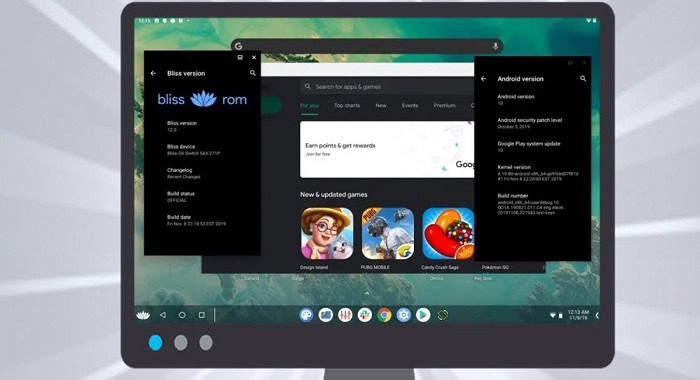Screen dimensions: 700x380
Task: Search icon in Bliss version window
Action: click(253, 73)
